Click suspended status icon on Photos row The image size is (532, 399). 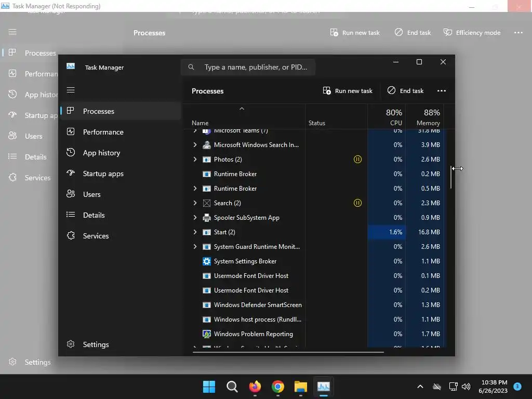[x=357, y=159]
